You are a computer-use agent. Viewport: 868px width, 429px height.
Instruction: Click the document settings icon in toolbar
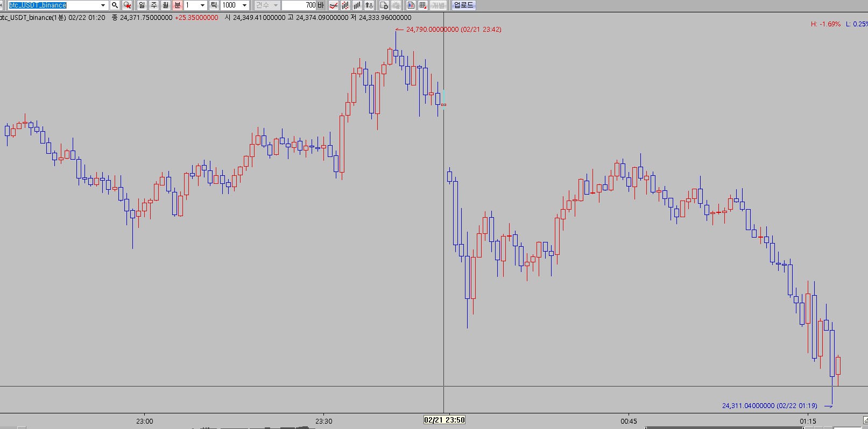click(384, 5)
